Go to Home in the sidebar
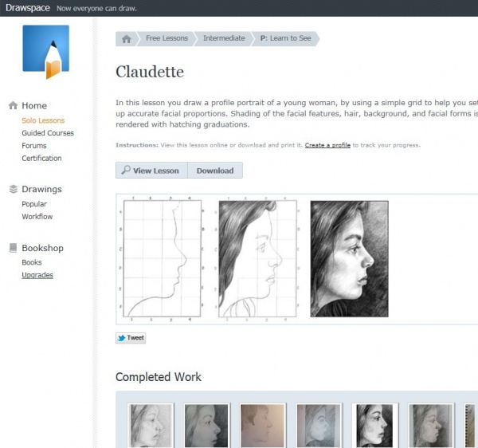 34,105
